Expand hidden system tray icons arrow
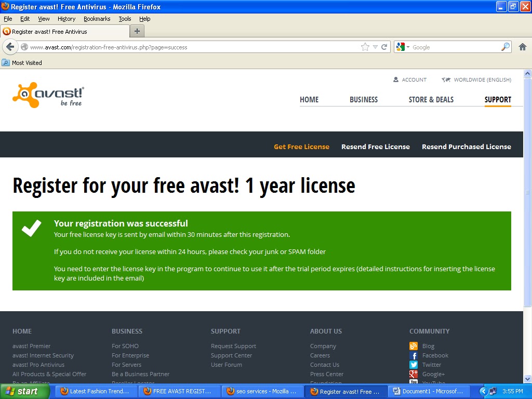Screen dimensions: 532x399 [484, 391]
